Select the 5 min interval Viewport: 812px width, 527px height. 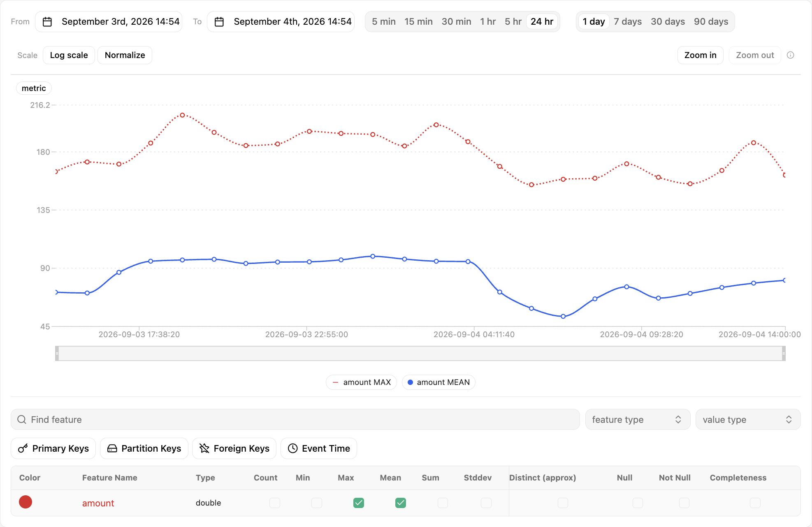click(384, 22)
